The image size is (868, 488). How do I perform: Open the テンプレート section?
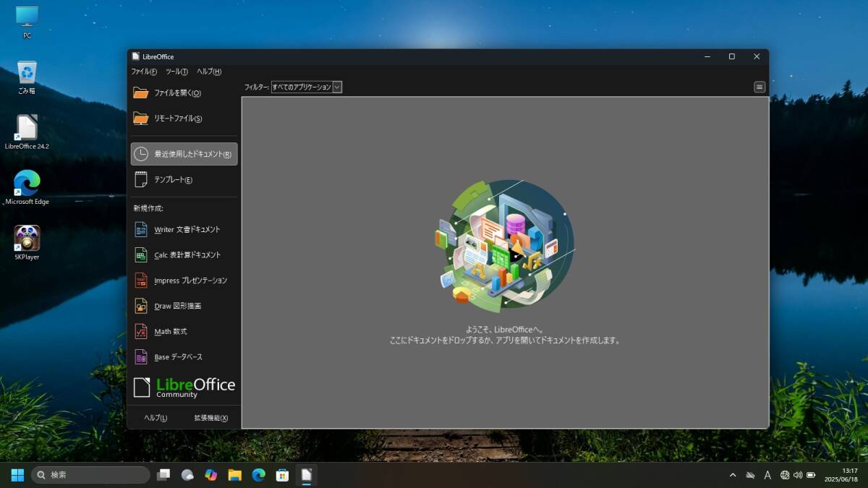click(x=184, y=180)
